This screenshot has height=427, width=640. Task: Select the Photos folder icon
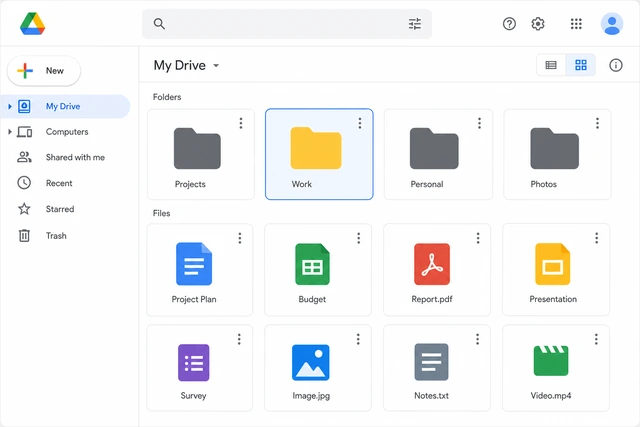point(554,148)
